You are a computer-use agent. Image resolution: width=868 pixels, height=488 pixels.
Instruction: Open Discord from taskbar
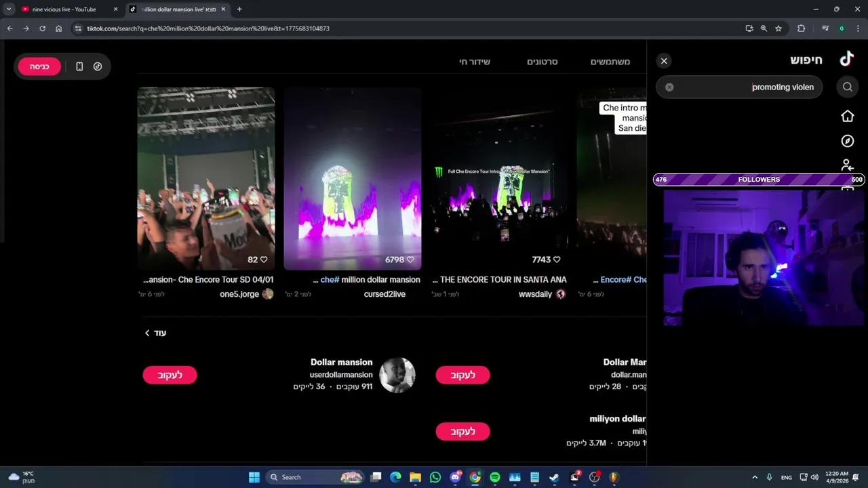point(456,477)
